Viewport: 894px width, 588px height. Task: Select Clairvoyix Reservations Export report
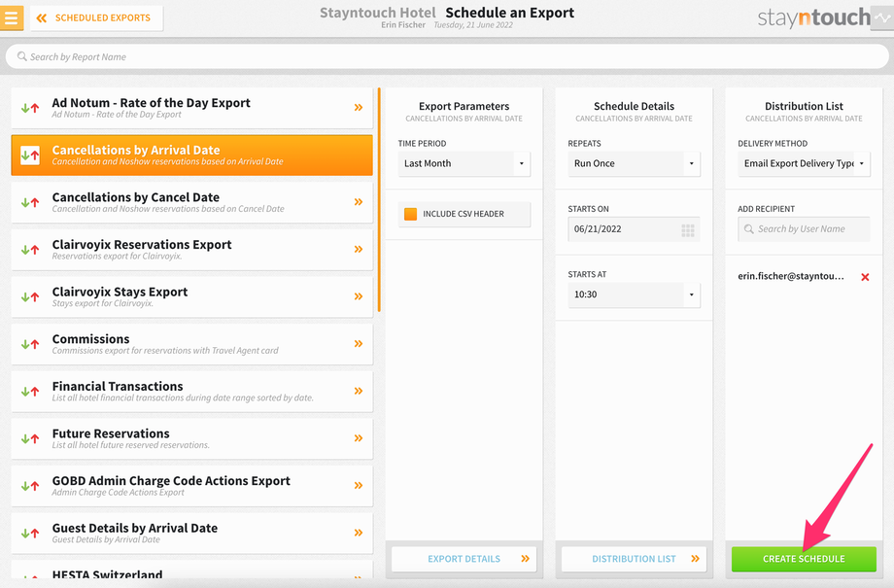click(191, 250)
